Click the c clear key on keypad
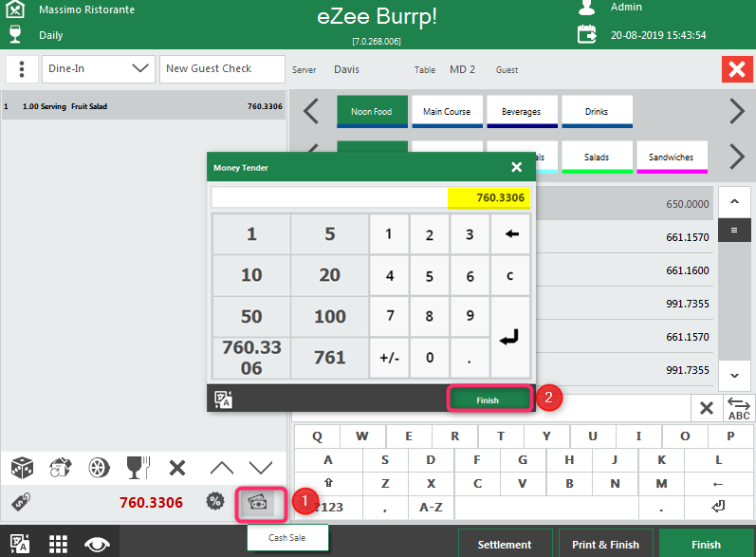Screen dimensions: 756x557 [510, 275]
